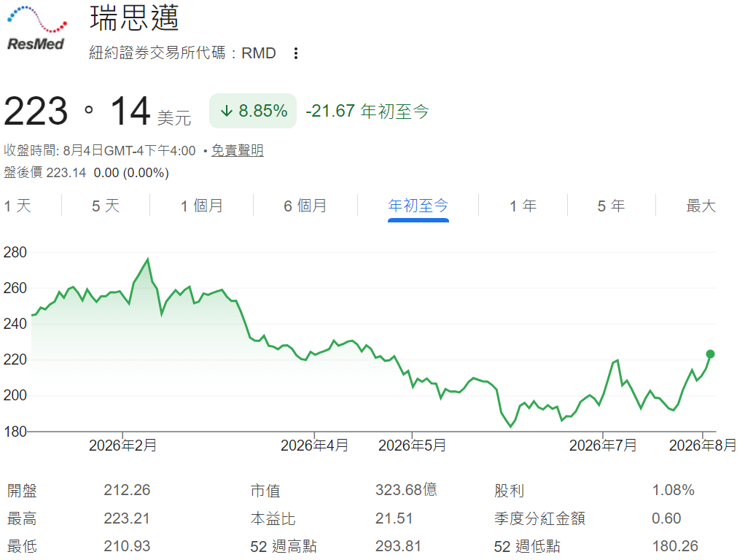
Task: Click the 52-week high value 293.81
Action: click(x=398, y=546)
